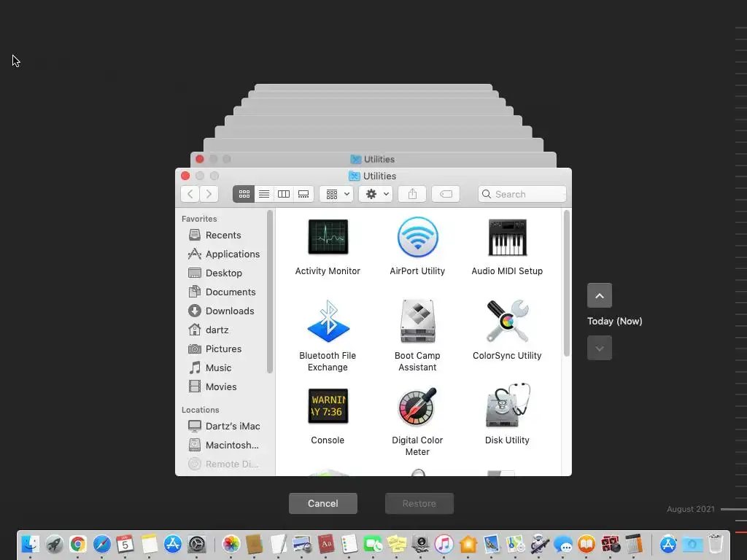Switch to gallery view
747x560 pixels.
click(303, 194)
